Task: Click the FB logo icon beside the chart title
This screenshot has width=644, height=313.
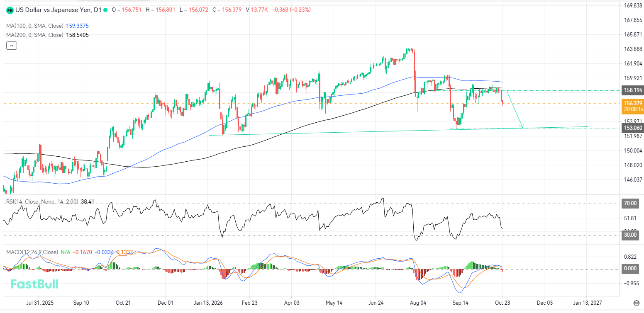Action: [x=10, y=10]
